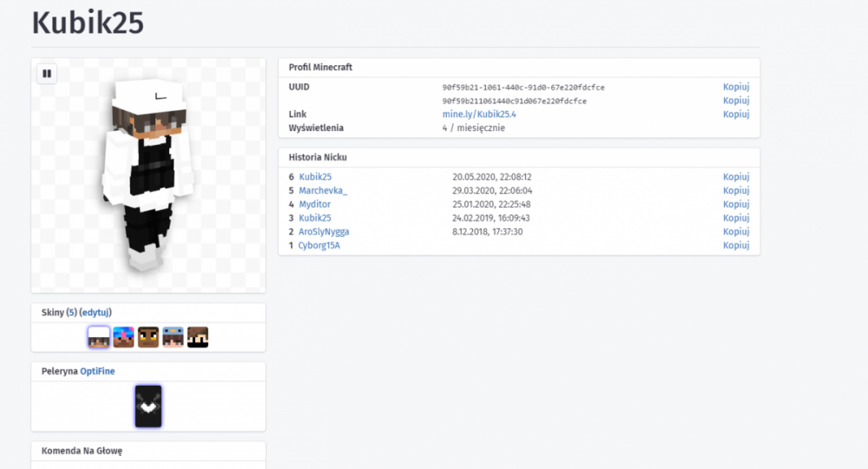The height and width of the screenshot is (469, 868).
Task: Copy the profile link with Kopiuj
Action: tap(735, 115)
